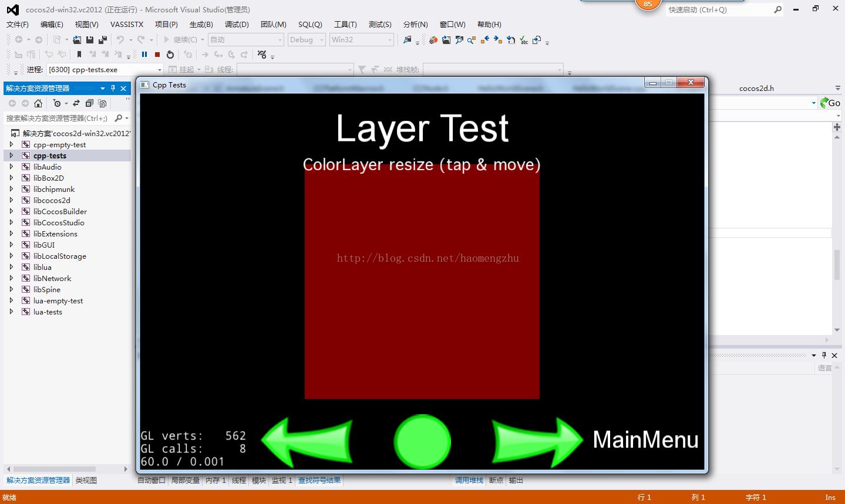Select the libCocosStudio project
This screenshot has width=845, height=504.
tap(59, 222)
